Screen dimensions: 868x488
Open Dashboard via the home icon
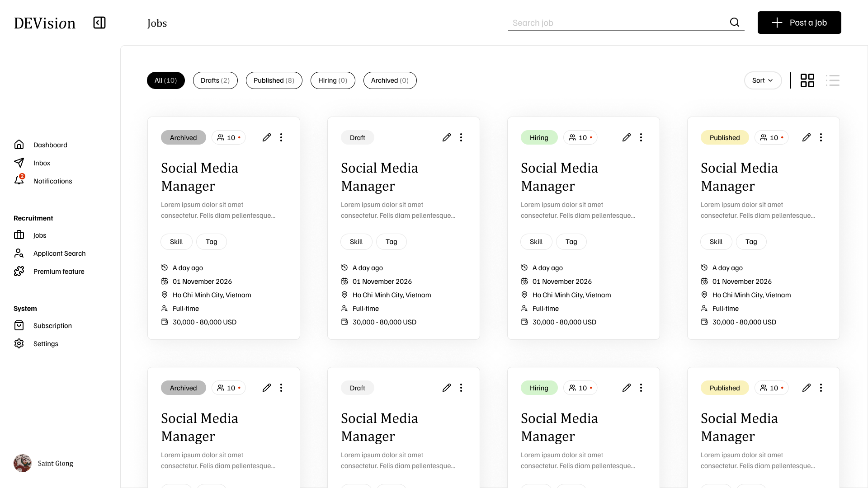[x=19, y=144]
